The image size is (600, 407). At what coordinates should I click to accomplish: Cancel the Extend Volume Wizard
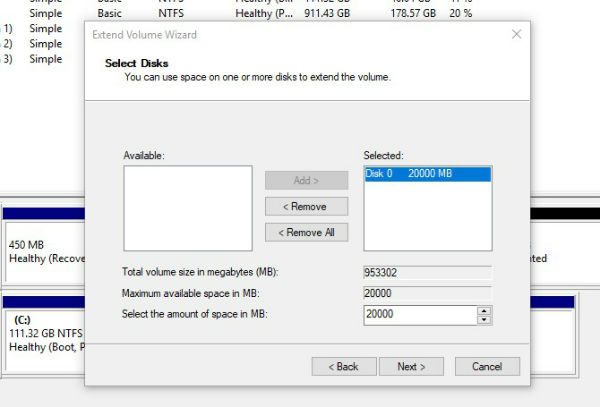pos(486,366)
